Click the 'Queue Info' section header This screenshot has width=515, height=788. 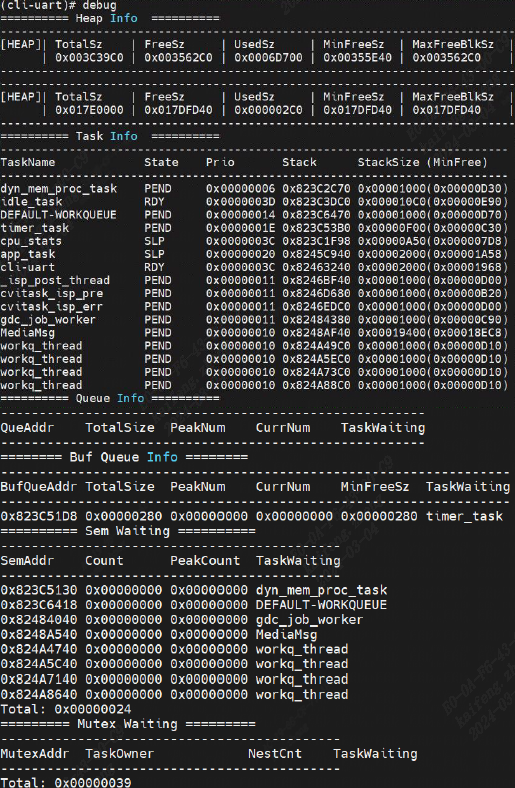(x=110, y=398)
